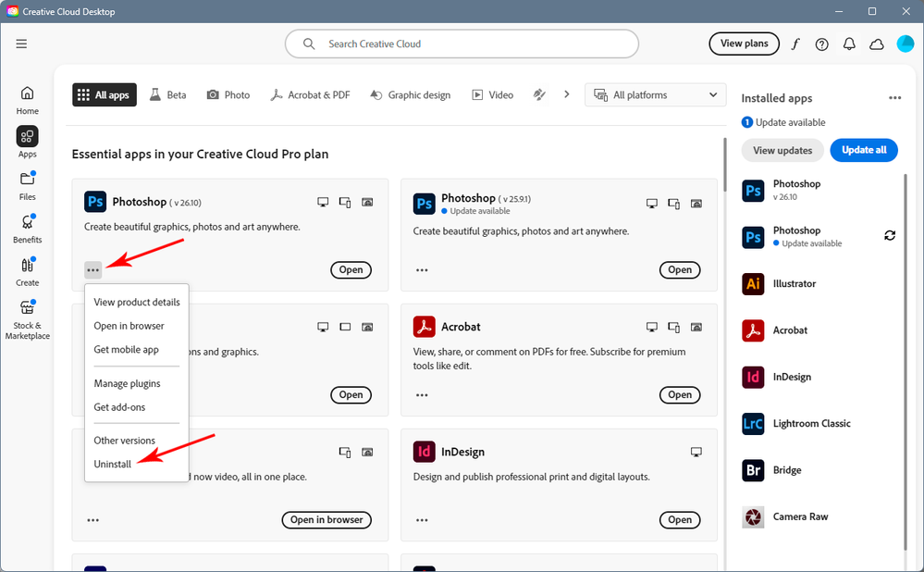
Task: Open more options on Photoshop v25.9.1 card
Action: point(422,270)
